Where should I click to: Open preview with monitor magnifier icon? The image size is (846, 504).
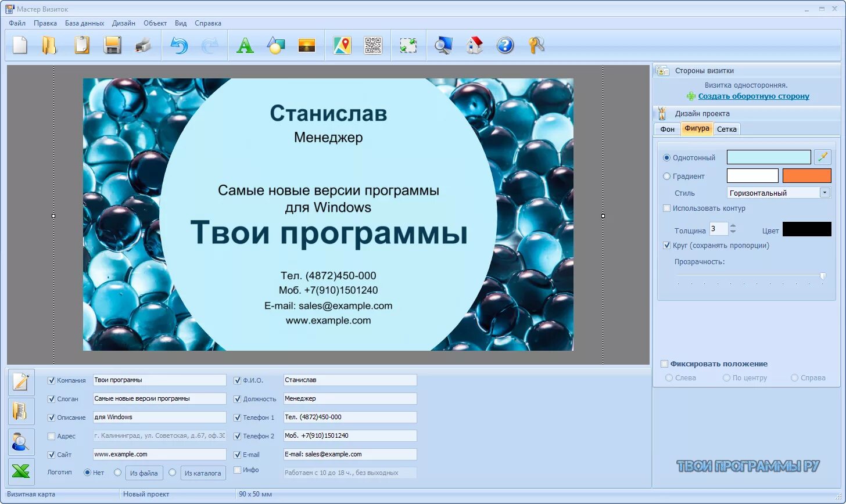pyautogui.click(x=443, y=45)
